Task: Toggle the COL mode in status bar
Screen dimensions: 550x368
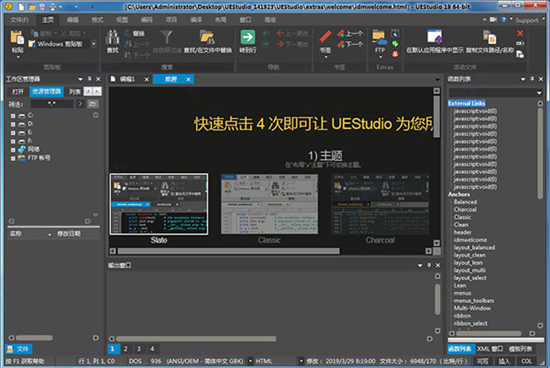Action: (x=526, y=361)
